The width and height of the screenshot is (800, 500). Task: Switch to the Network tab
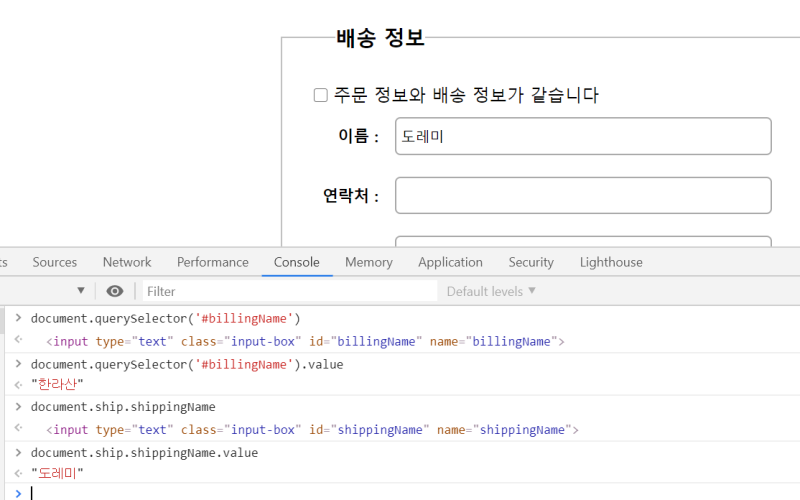tap(127, 262)
